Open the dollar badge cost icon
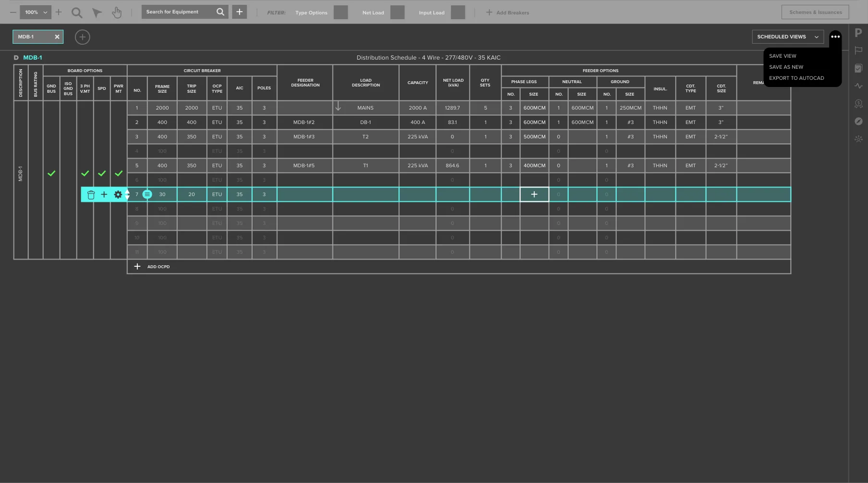The image size is (868, 483). [858, 104]
